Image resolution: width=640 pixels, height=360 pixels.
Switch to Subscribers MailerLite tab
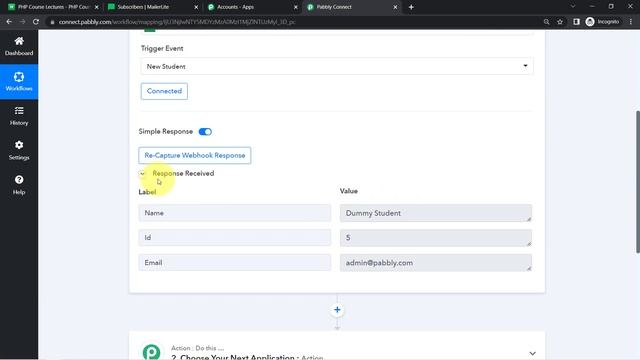(153, 7)
